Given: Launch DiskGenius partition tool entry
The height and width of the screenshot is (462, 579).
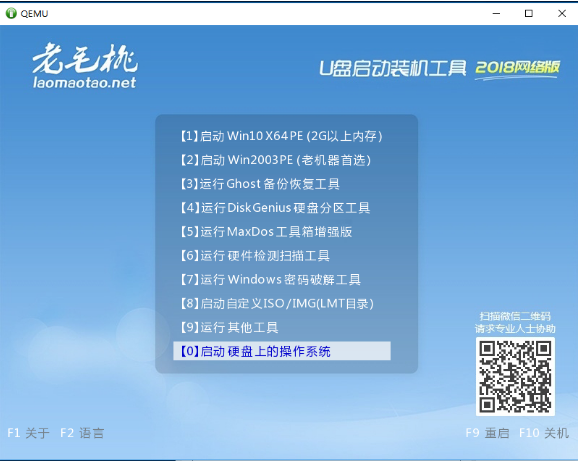Looking at the screenshot, I should point(275,208).
